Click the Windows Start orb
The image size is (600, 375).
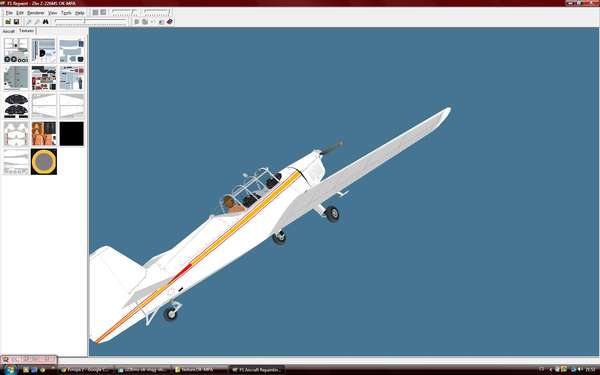[10, 370]
